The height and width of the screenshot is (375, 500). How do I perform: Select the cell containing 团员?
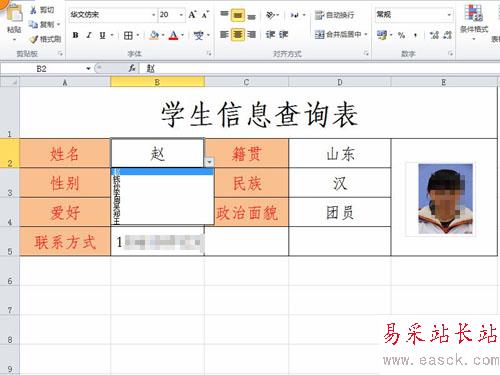pos(340,212)
